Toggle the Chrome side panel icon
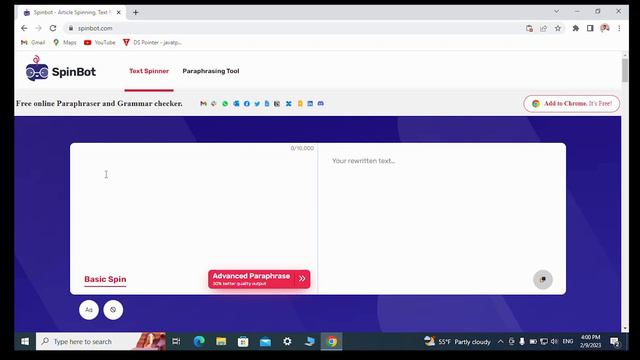640x360 pixels. [590, 28]
